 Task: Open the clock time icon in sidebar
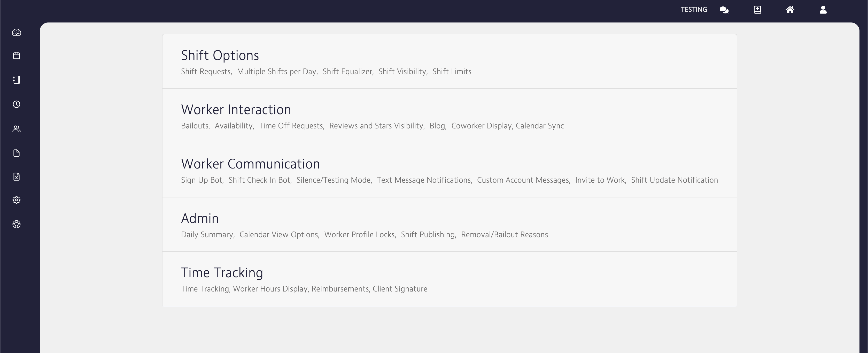tap(17, 104)
